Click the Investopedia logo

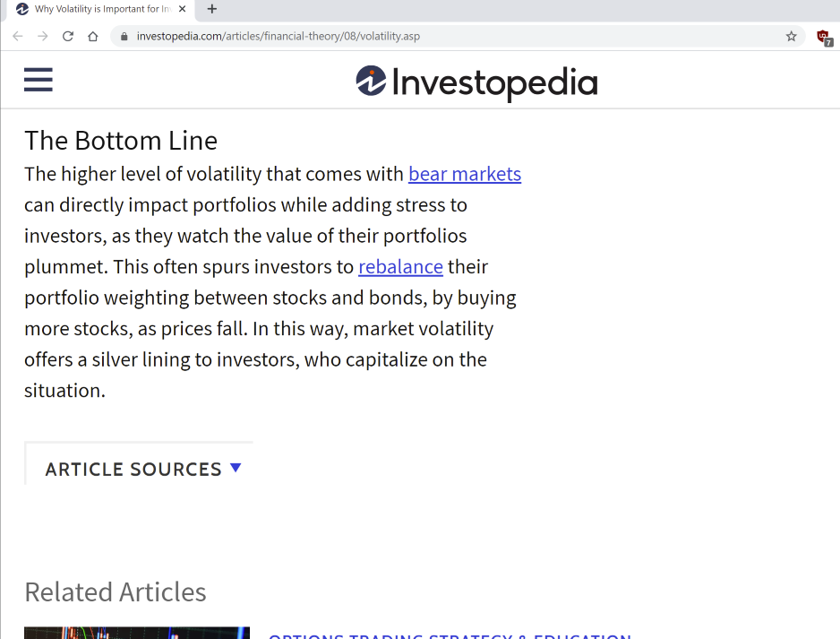(476, 82)
